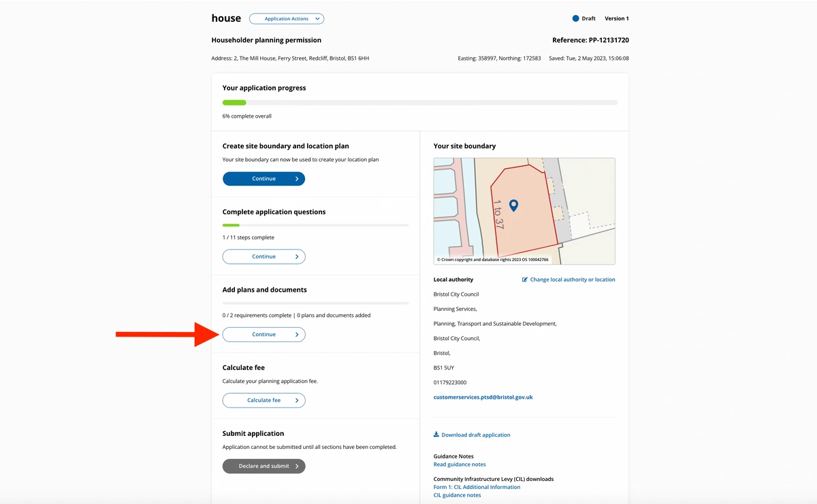This screenshot has width=817, height=504.
Task: Open Form 1: CIL Additional Information
Action: click(477, 487)
